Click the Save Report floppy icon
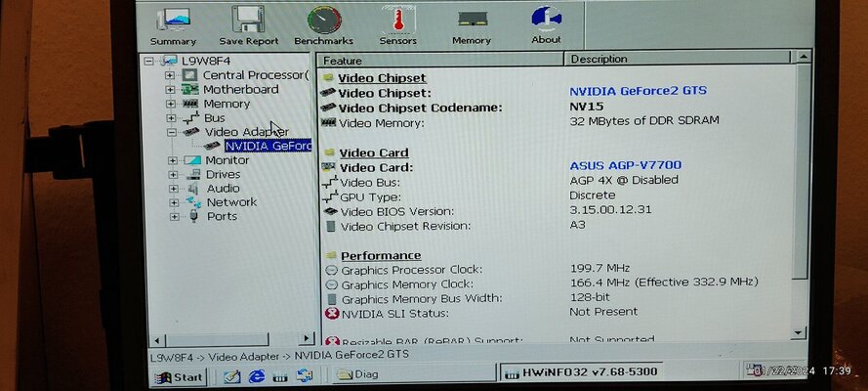Viewport: 868px width, 391px height. 245,24
